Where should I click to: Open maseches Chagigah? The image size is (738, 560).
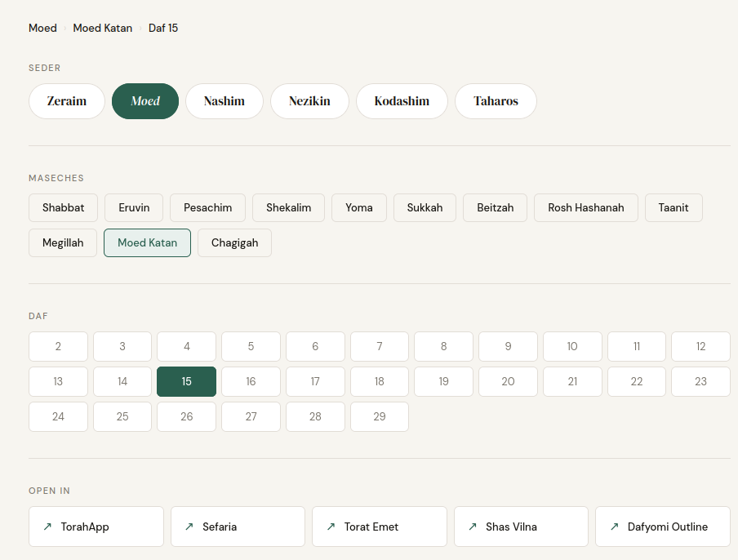point(234,242)
